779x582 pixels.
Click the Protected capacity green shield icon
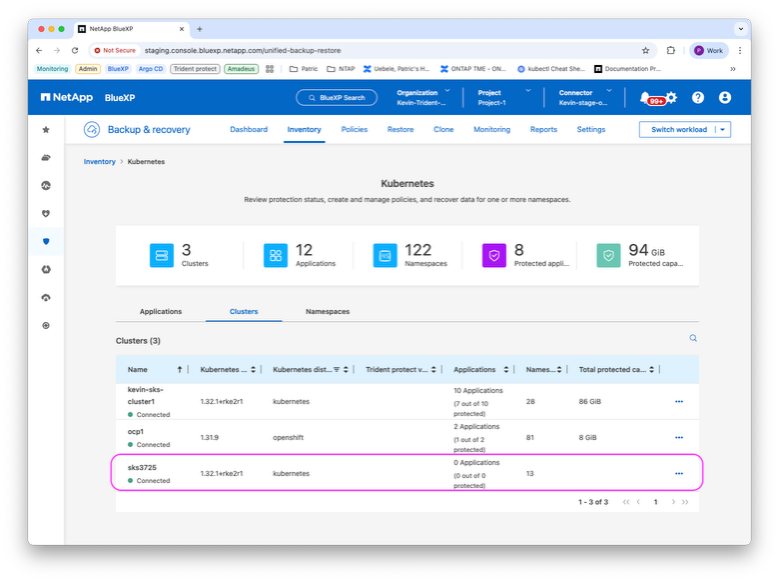click(608, 255)
